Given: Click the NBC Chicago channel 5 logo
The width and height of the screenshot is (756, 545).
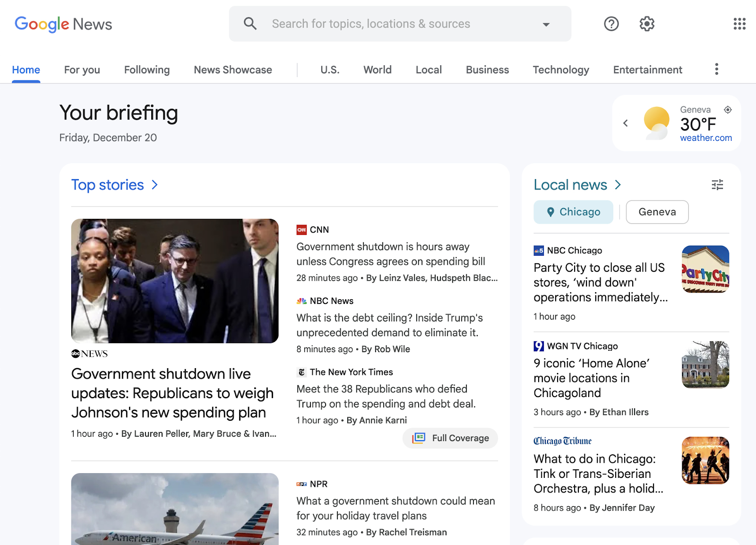Looking at the screenshot, I should pos(539,251).
